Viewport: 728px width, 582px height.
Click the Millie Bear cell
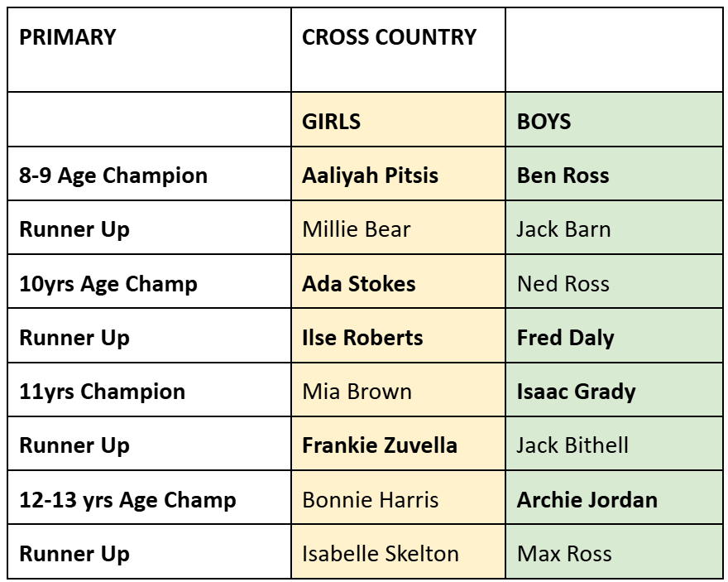(398, 228)
